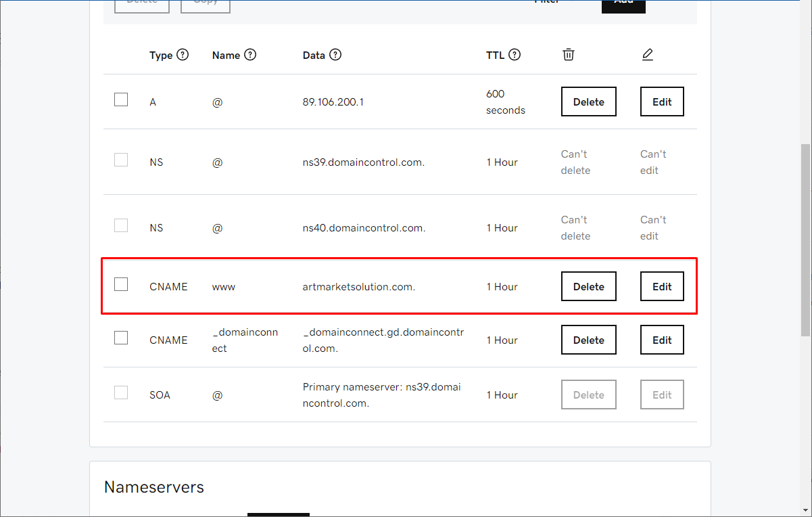Screen dimensions: 812x517
Task: Click the Nameservers section heading
Action: 154,487
